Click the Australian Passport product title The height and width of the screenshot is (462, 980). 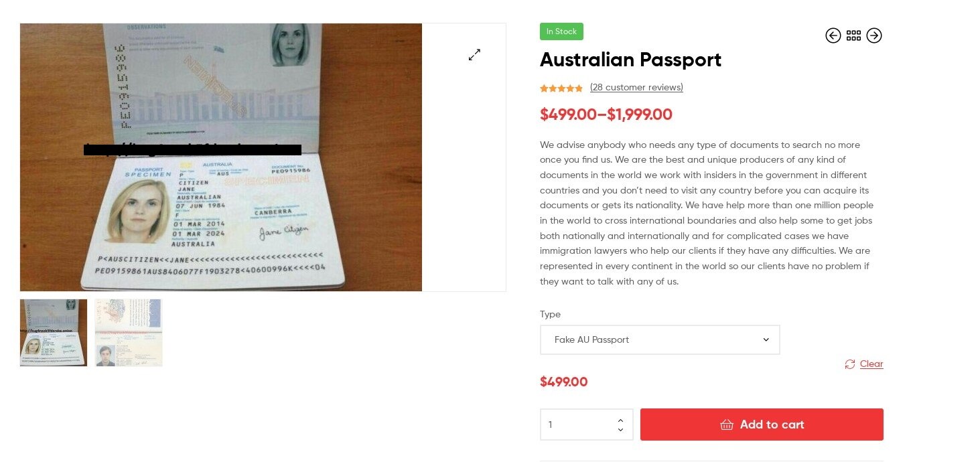(x=630, y=60)
